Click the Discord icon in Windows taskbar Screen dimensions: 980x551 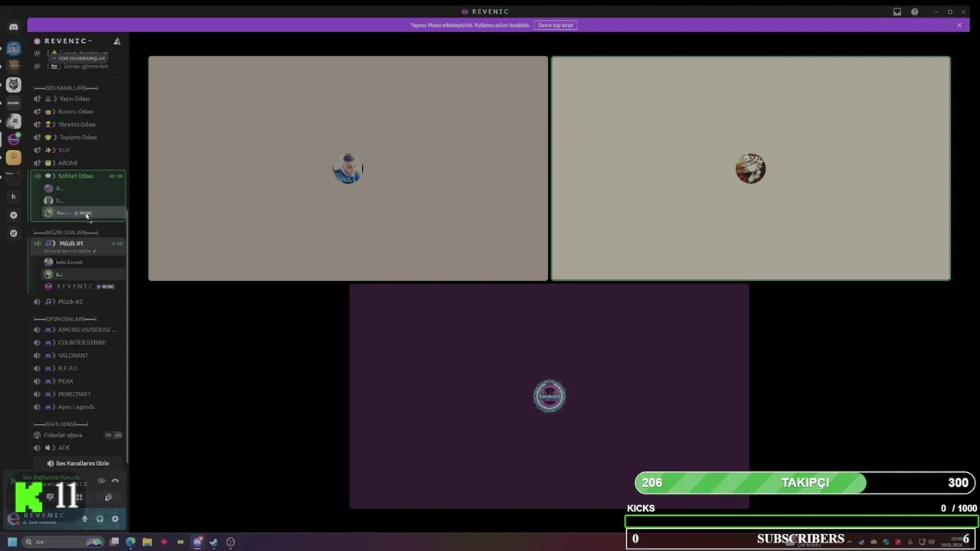(x=197, y=542)
